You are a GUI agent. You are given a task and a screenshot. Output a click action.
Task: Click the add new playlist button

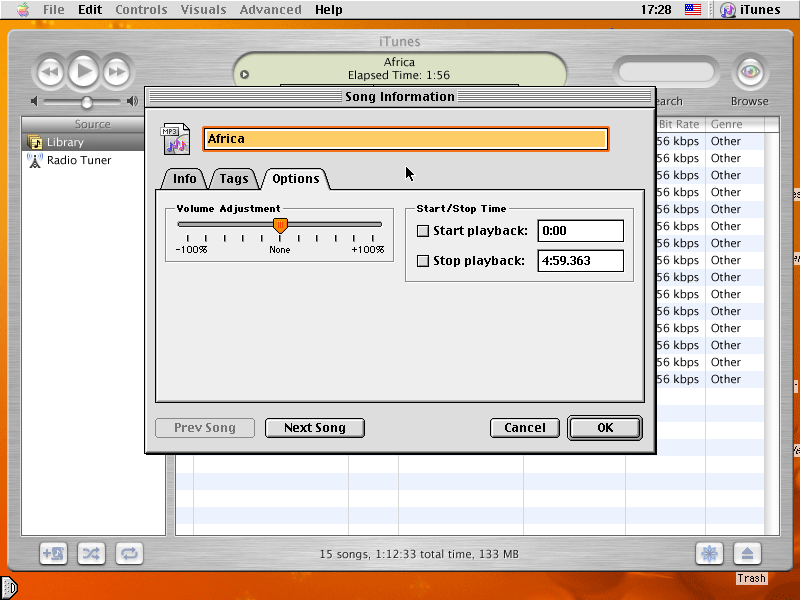coord(54,554)
